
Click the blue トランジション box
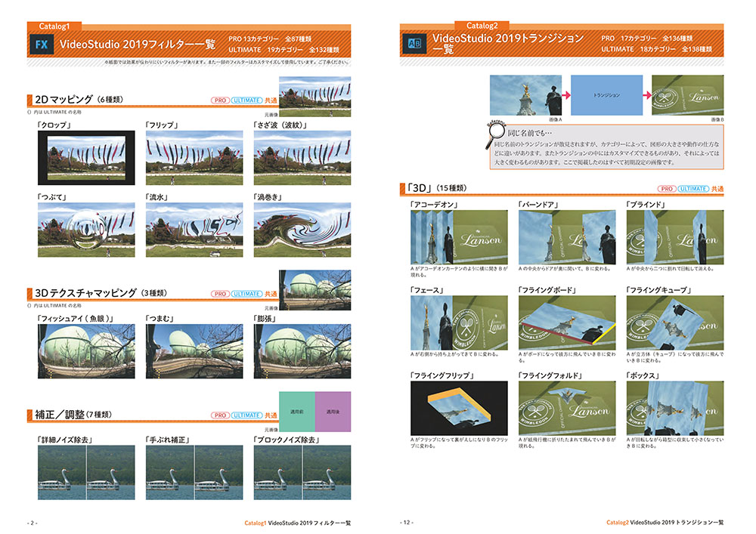606,95
